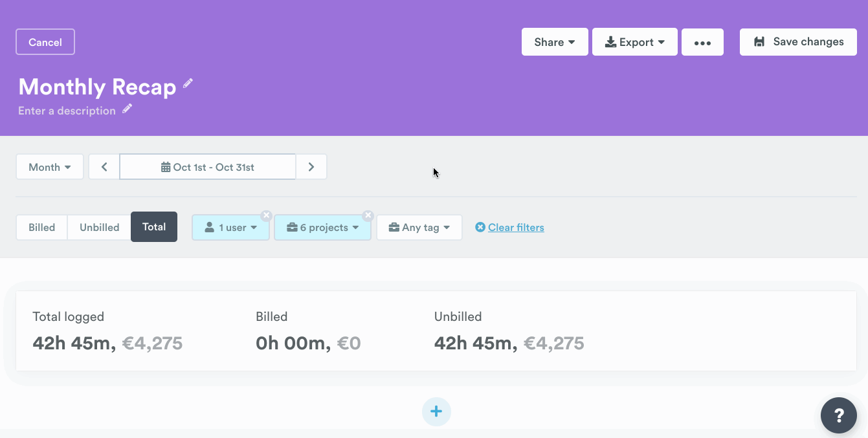Open the three-dots more options menu
This screenshot has width=868, height=438.
tap(702, 42)
